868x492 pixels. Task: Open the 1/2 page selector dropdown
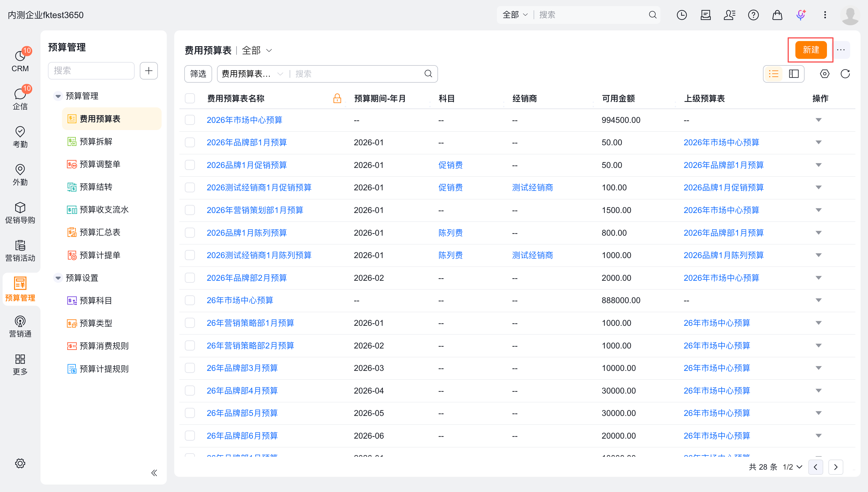tap(792, 467)
